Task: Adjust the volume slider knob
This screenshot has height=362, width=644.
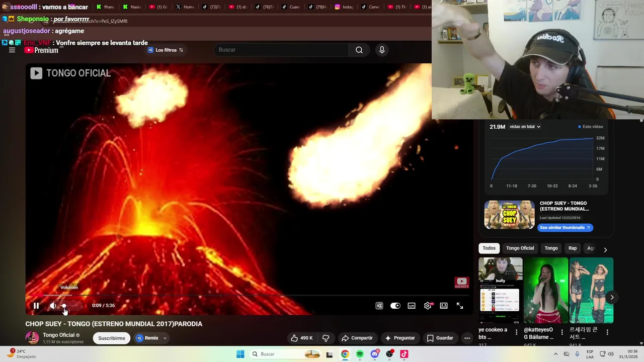Action: [64, 306]
